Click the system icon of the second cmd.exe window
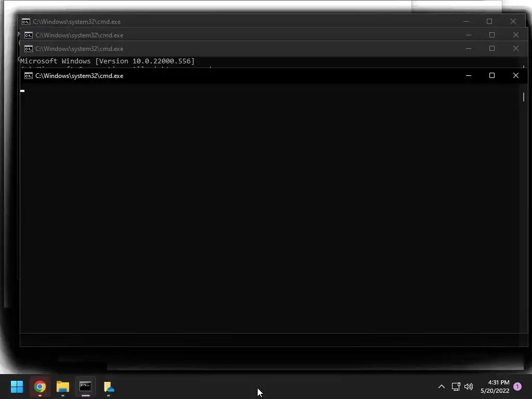The image size is (532, 399). (x=29, y=35)
